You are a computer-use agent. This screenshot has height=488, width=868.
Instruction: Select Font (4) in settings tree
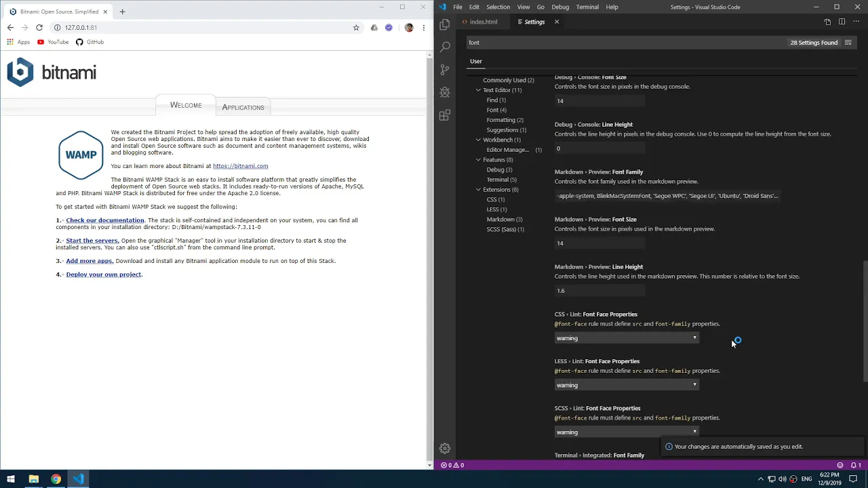tap(496, 110)
